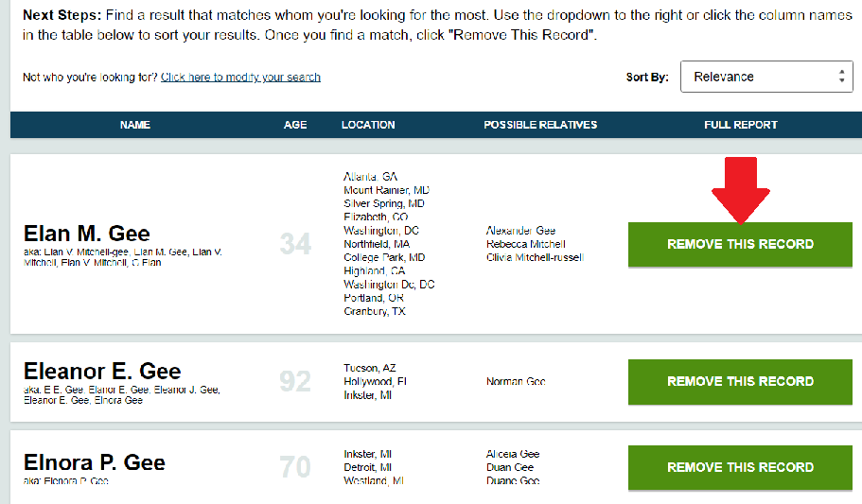Select the name Elan M. Gee

pos(87,234)
